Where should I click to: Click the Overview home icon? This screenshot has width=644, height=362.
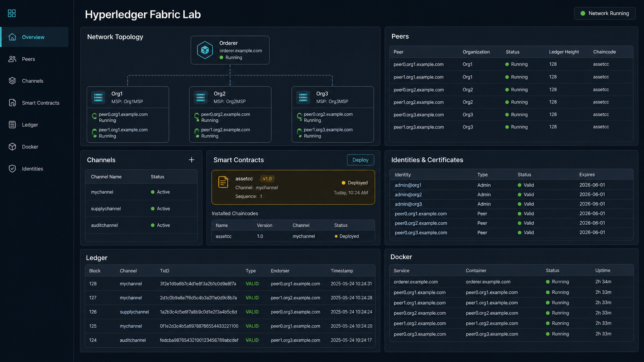[12, 37]
